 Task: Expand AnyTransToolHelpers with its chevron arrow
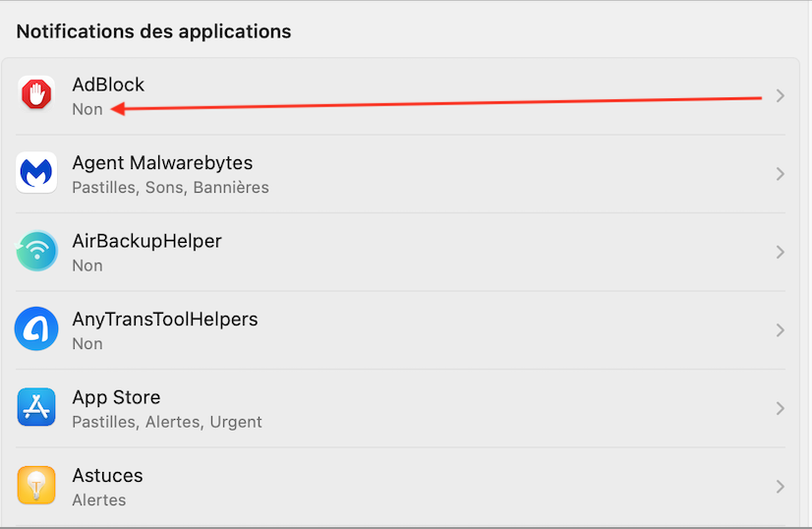pos(780,330)
